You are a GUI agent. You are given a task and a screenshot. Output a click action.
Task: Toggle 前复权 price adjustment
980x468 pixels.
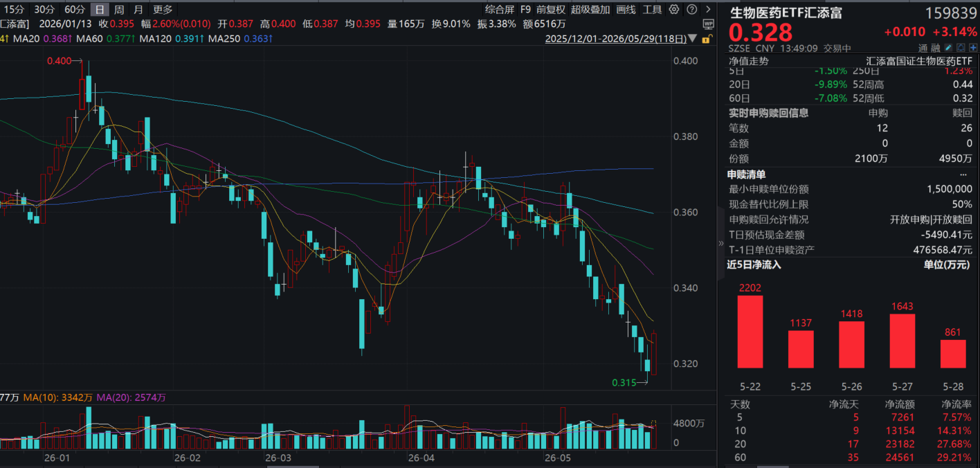point(551,10)
